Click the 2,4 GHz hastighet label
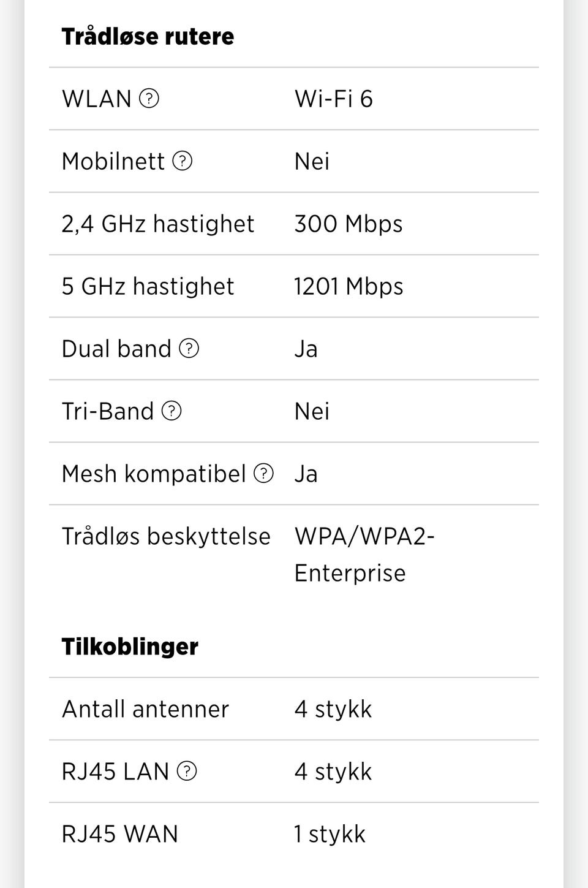The height and width of the screenshot is (888, 588). [157, 224]
